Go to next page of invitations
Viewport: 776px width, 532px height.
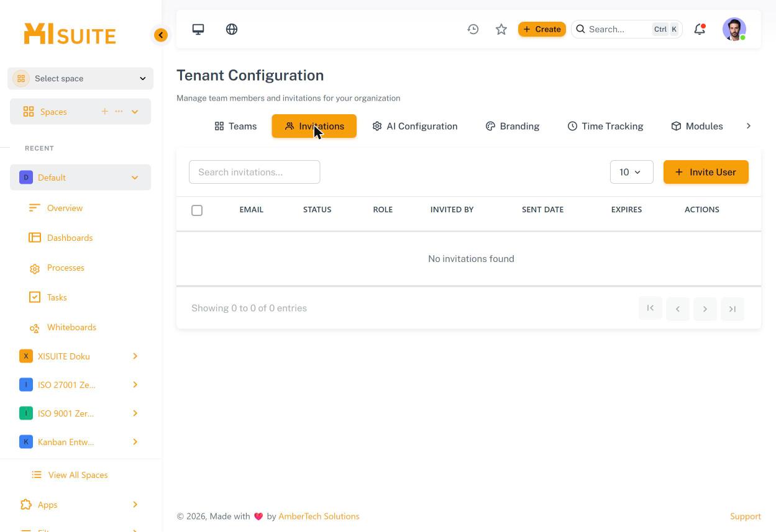[x=705, y=309]
